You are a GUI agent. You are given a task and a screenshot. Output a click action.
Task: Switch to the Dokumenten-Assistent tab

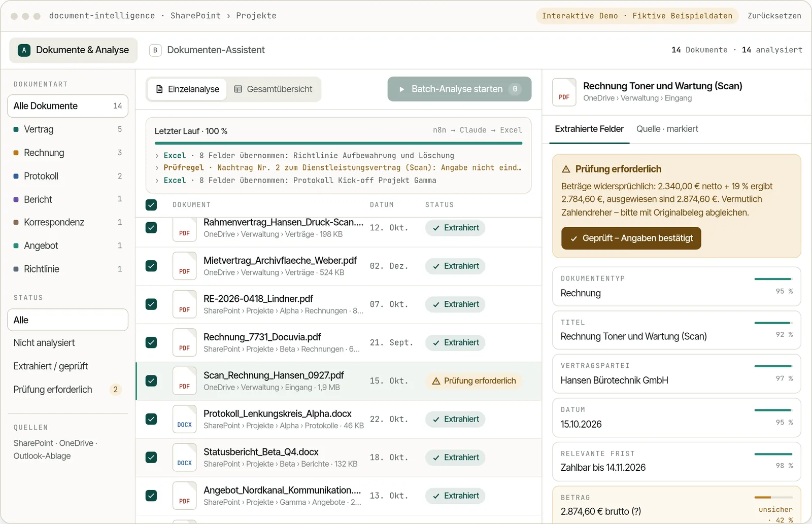[207, 50]
